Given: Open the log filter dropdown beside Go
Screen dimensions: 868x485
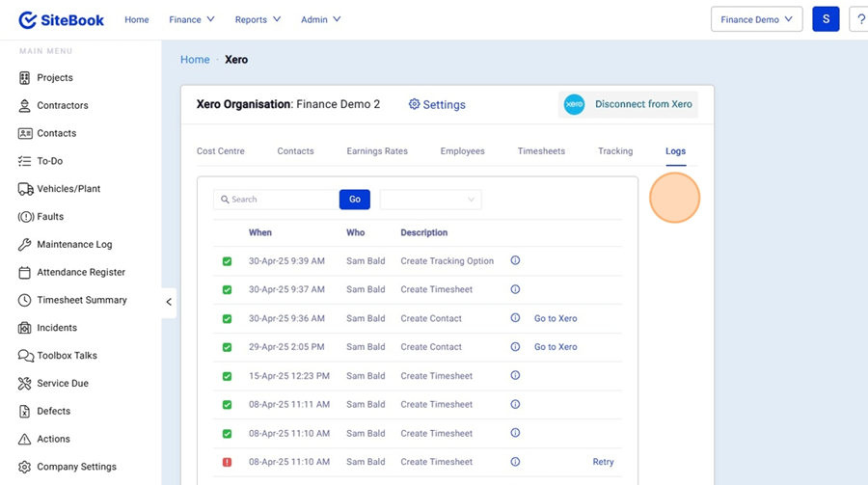Looking at the screenshot, I should (x=430, y=200).
